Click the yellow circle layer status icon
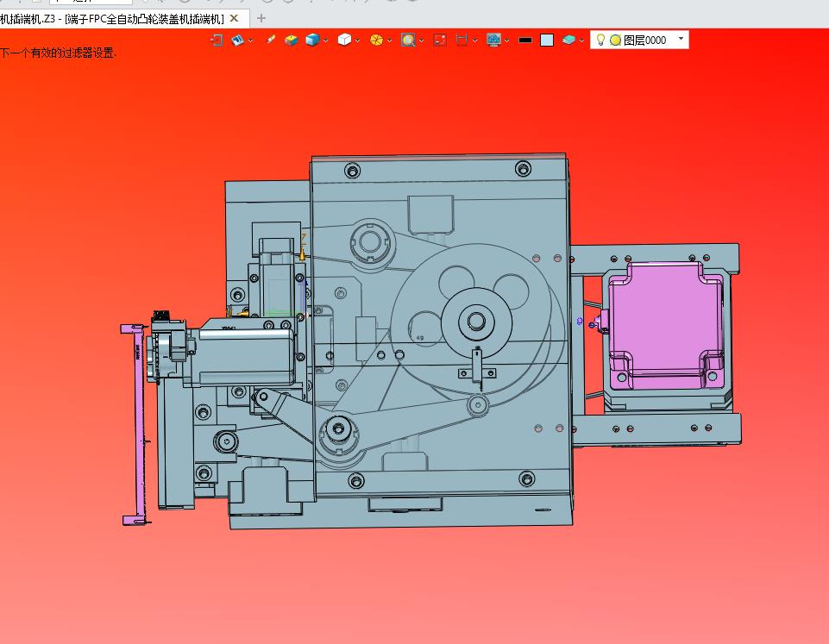 click(615, 41)
